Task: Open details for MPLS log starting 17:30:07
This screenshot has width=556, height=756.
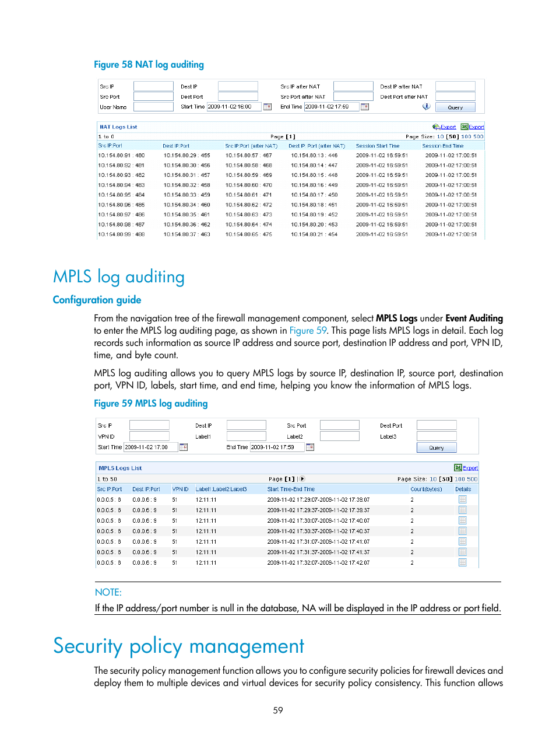Action: pos(463,520)
